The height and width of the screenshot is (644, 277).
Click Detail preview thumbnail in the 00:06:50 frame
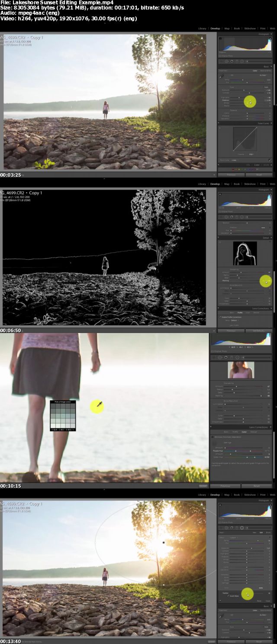245,253
